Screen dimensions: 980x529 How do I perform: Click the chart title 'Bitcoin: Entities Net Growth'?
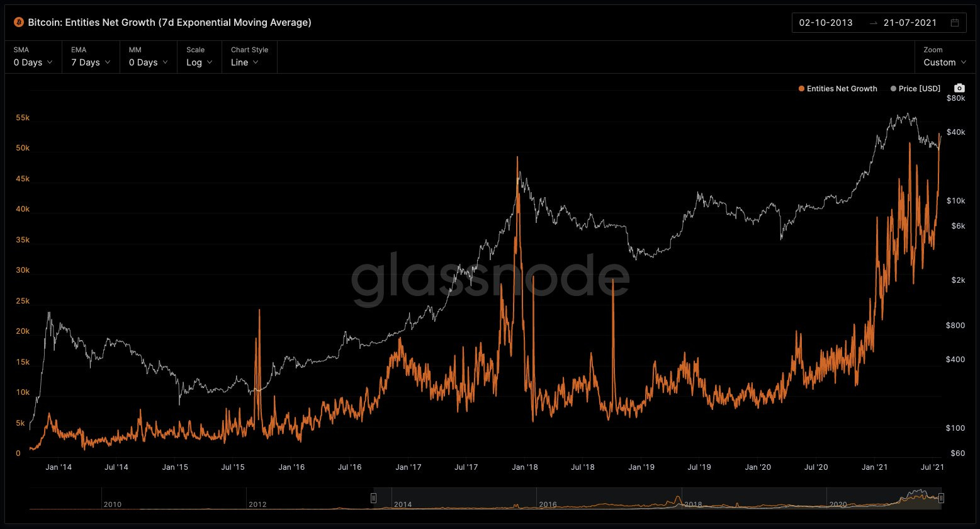[x=170, y=23]
